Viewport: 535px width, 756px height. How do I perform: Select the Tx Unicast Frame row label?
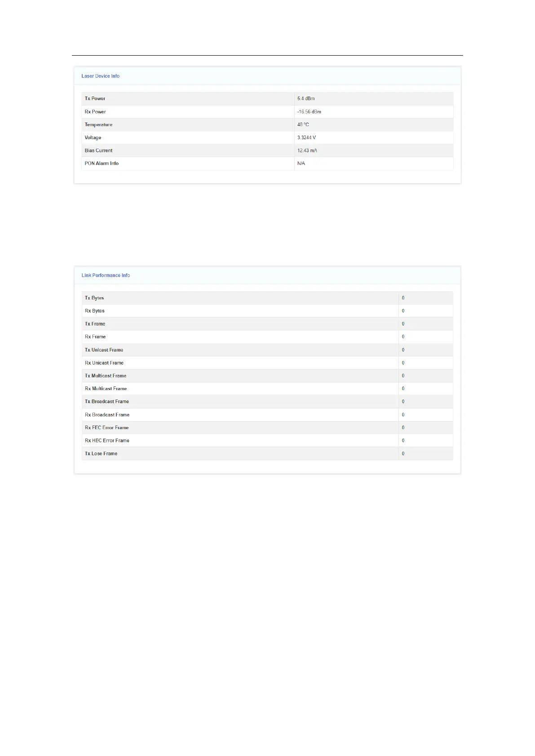point(104,350)
